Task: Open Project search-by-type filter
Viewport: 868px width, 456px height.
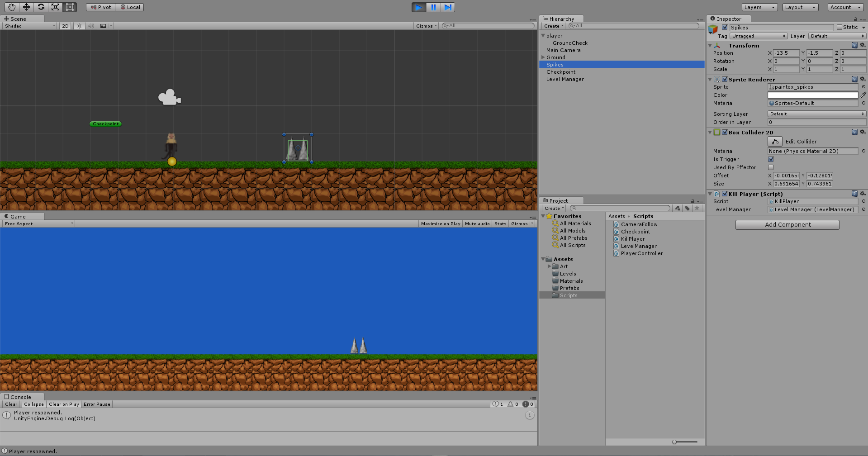Action: coord(678,208)
